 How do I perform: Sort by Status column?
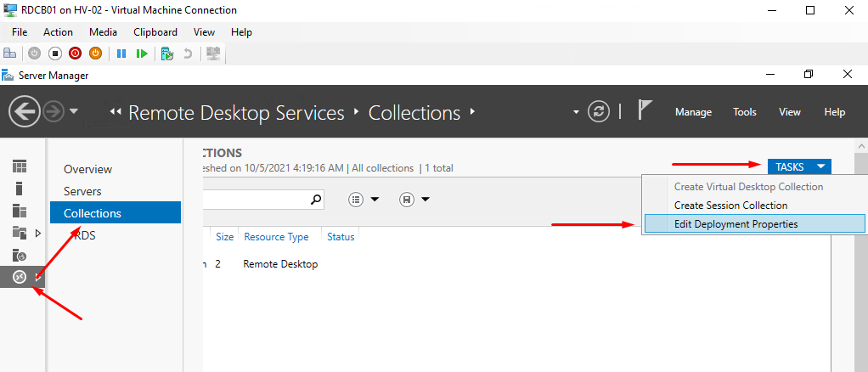click(x=341, y=237)
